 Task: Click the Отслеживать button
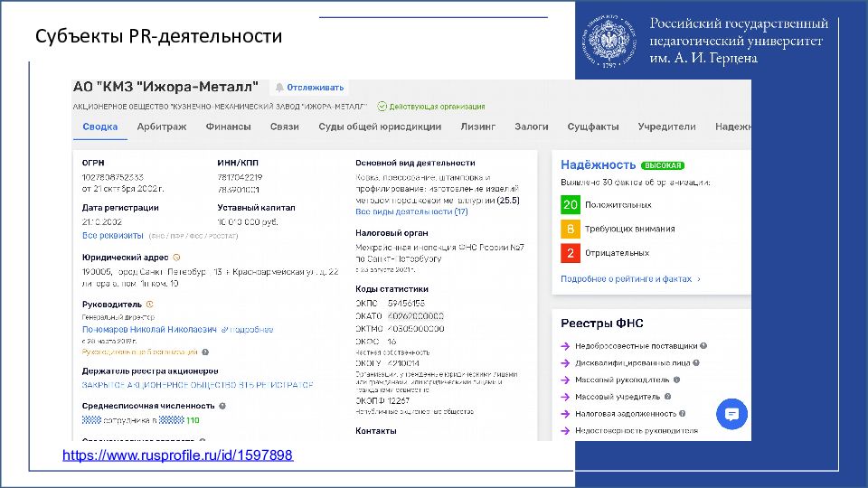point(309,88)
